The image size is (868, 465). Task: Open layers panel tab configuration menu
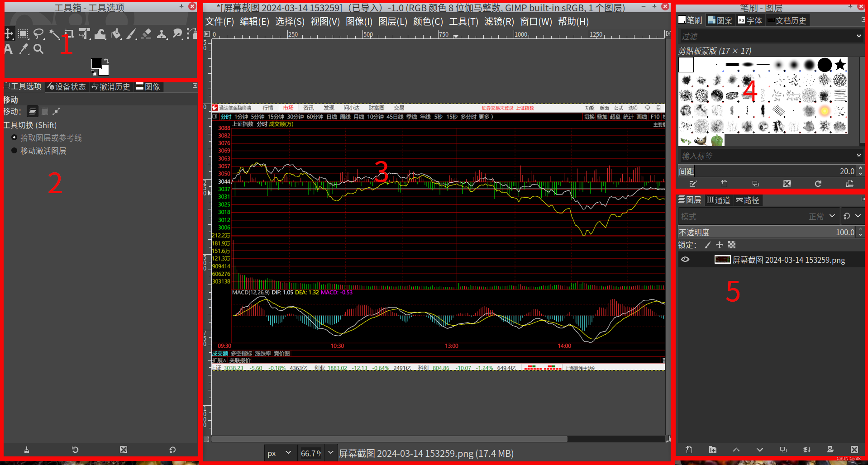coord(863,199)
